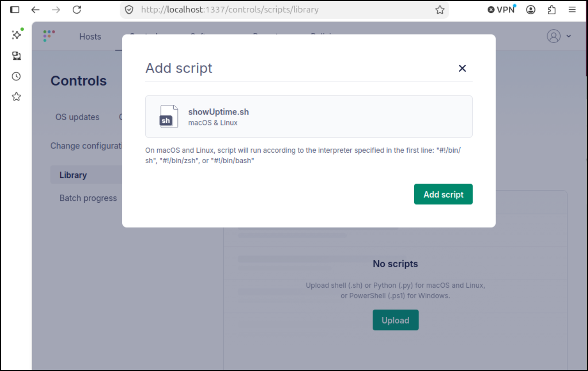Expand the user avatar dropdown menu
This screenshot has width=588, height=371.
pyautogui.click(x=559, y=36)
